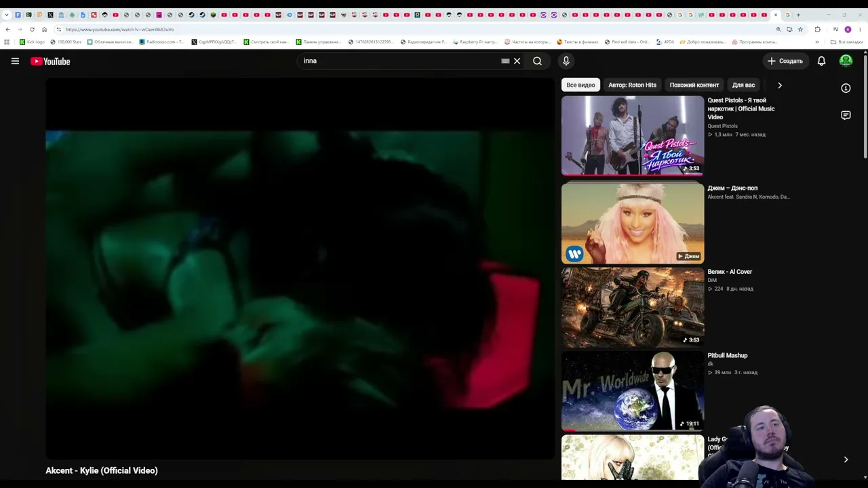Open the tab search dropdown arrow

pos(7,15)
